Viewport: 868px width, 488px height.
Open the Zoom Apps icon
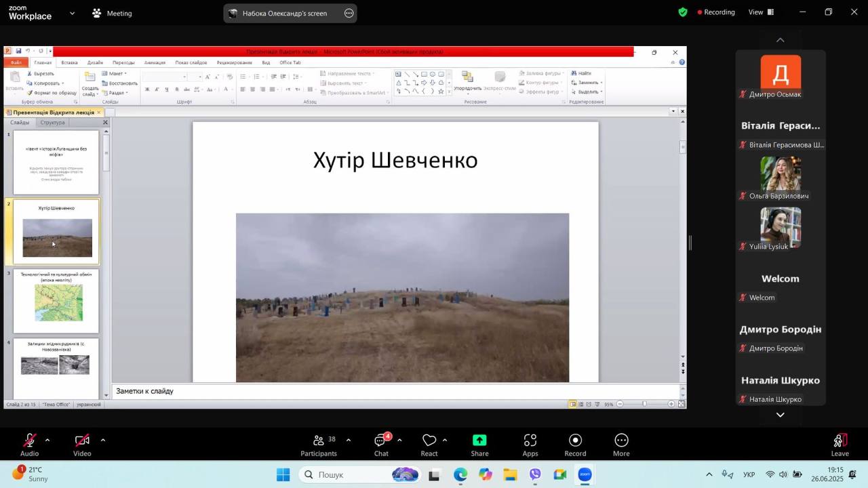[x=530, y=445]
